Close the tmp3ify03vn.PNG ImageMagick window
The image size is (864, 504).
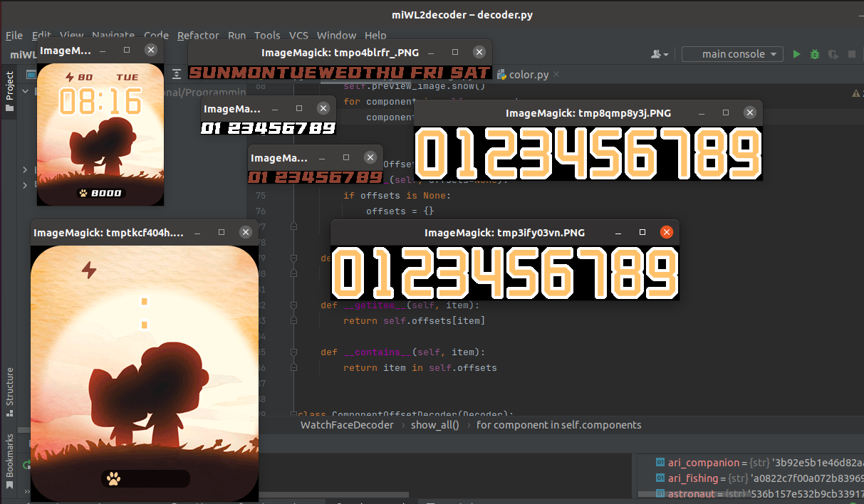tap(667, 233)
